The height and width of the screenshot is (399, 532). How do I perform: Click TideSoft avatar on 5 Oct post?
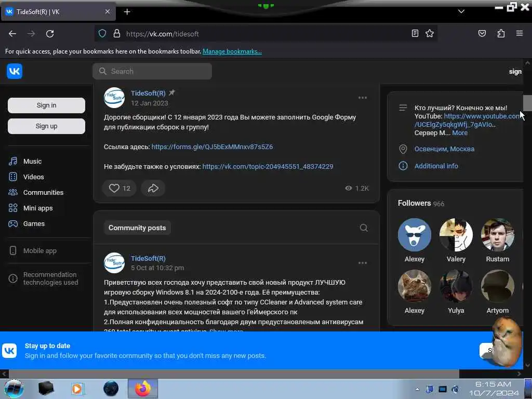[x=114, y=263]
